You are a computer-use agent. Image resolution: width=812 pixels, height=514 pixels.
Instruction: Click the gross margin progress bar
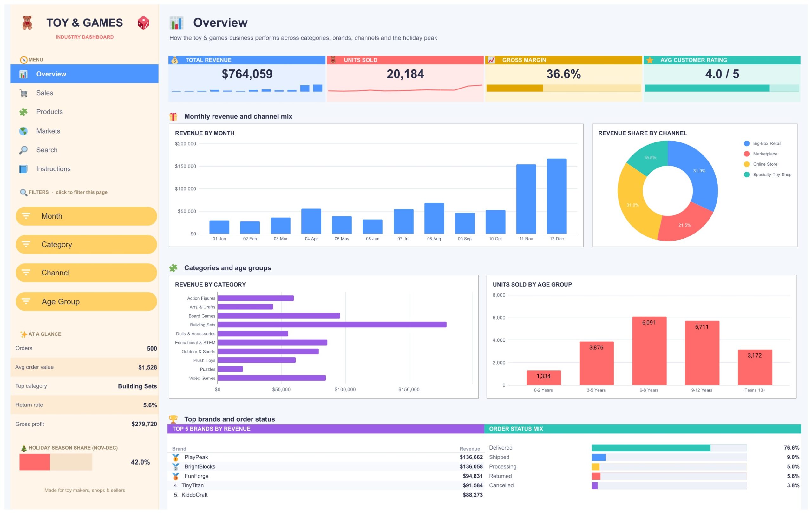tap(563, 88)
